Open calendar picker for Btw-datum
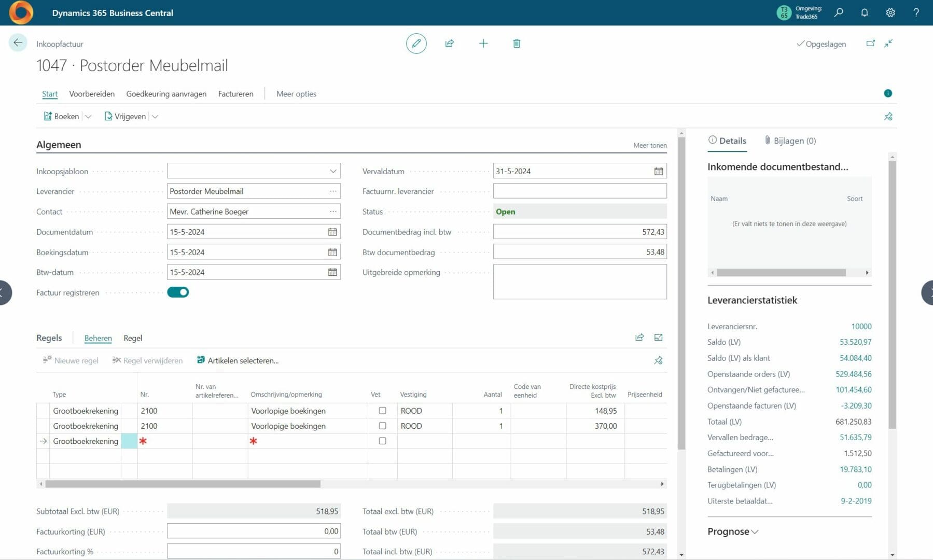 tap(332, 272)
